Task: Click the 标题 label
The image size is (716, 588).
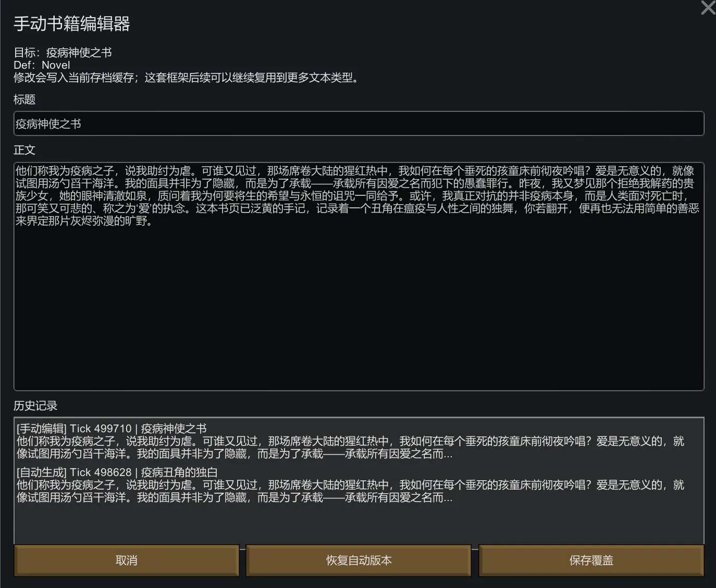Action: [24, 99]
